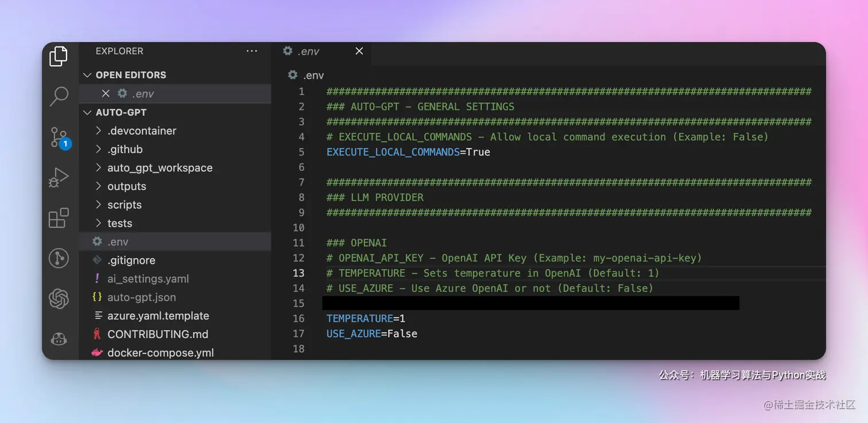Click the .gitignore diamond file icon

click(x=98, y=260)
